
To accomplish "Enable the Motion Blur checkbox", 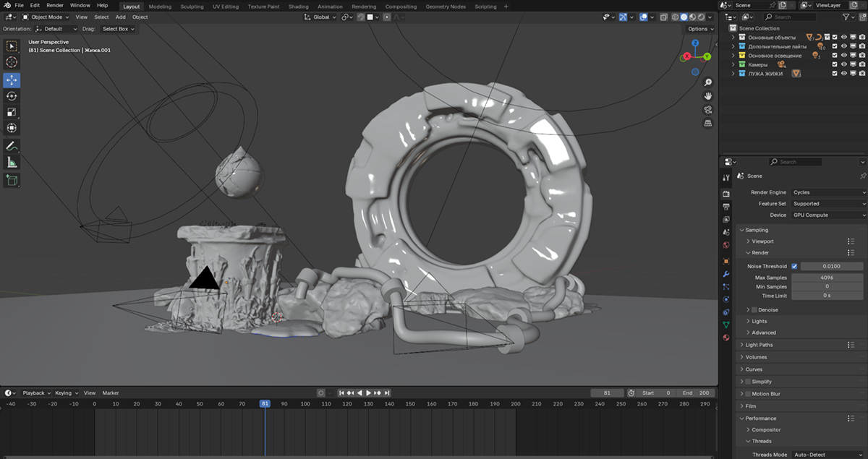I will 748,394.
